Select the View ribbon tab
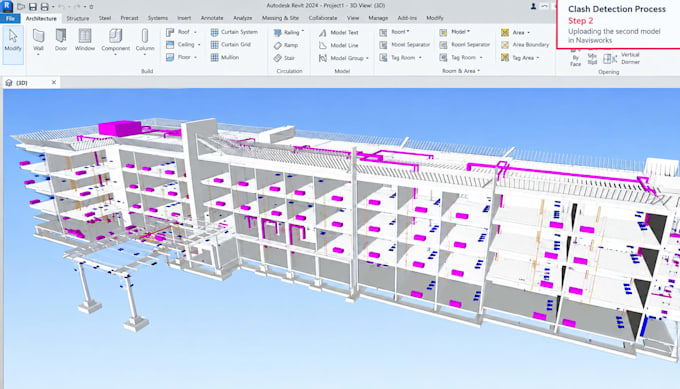This screenshot has height=389, width=680. tap(353, 18)
